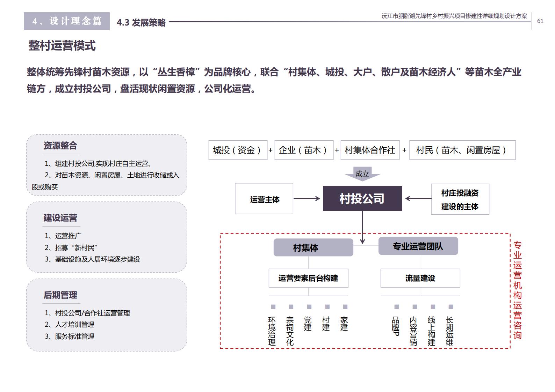
Task: Click the '后期管理' panel heading
Action: click(x=60, y=295)
